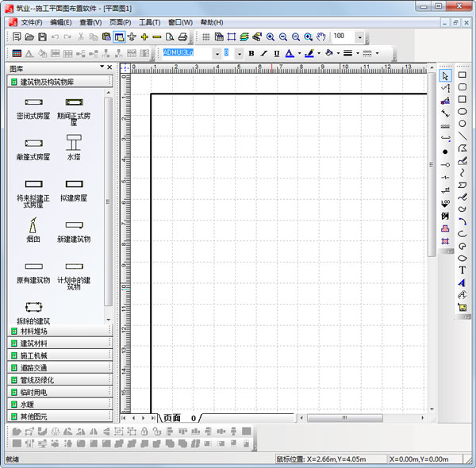The image size is (476, 468).
Task: Select the insert image tool
Action: pyautogui.click(x=462, y=308)
